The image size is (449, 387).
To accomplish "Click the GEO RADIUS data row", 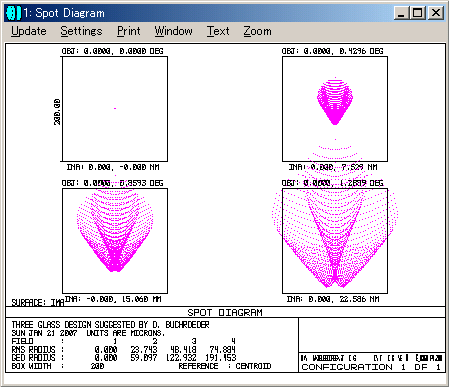I will 124,358.
